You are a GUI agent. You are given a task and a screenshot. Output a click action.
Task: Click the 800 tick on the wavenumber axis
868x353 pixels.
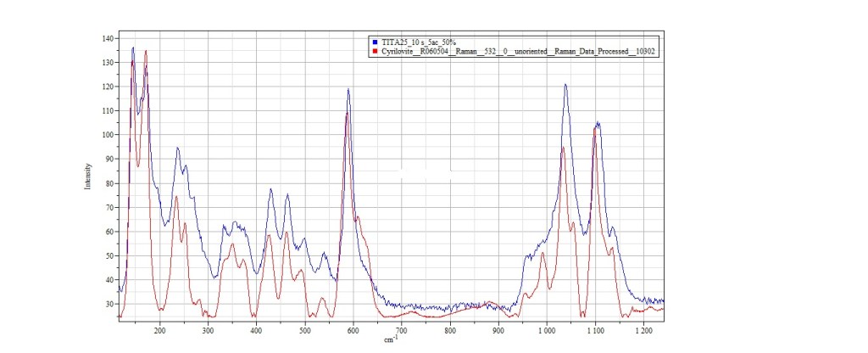449,330
